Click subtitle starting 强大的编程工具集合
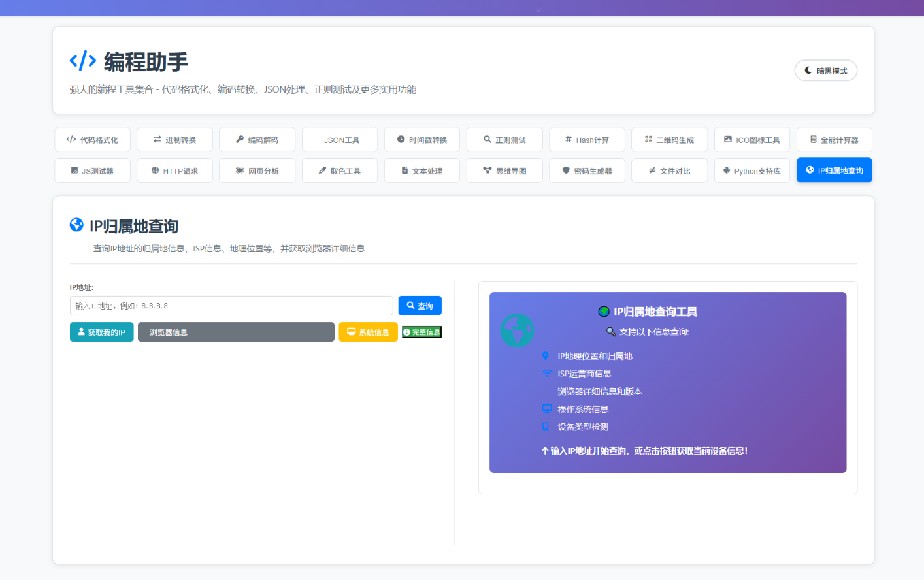Viewport: 924px width, 580px height. point(243,89)
